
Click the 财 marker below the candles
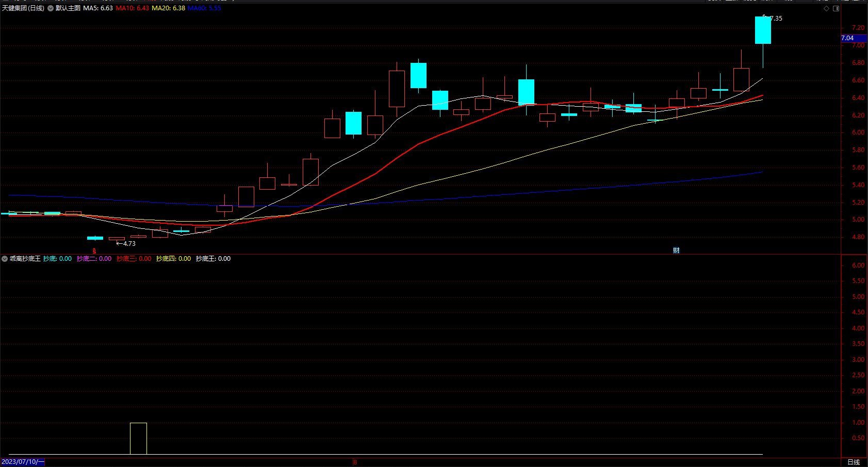(x=676, y=251)
